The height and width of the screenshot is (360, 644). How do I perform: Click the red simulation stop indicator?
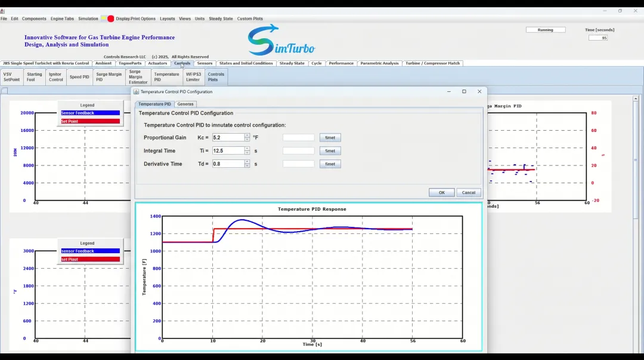coord(110,19)
